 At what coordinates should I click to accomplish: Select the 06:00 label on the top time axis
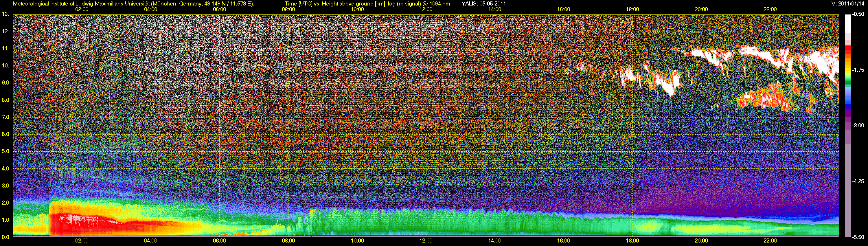point(219,10)
